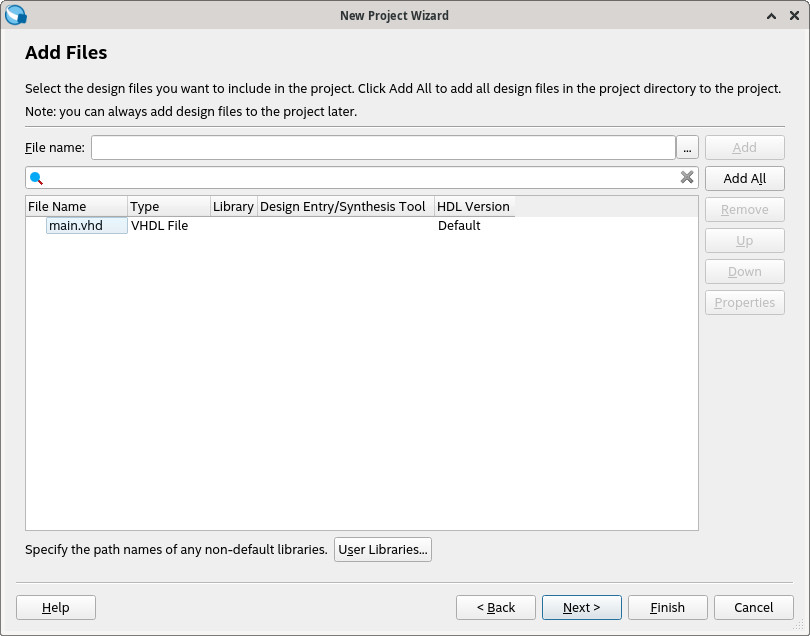
Task: Cancel the New Project Wizard
Action: pos(754,607)
